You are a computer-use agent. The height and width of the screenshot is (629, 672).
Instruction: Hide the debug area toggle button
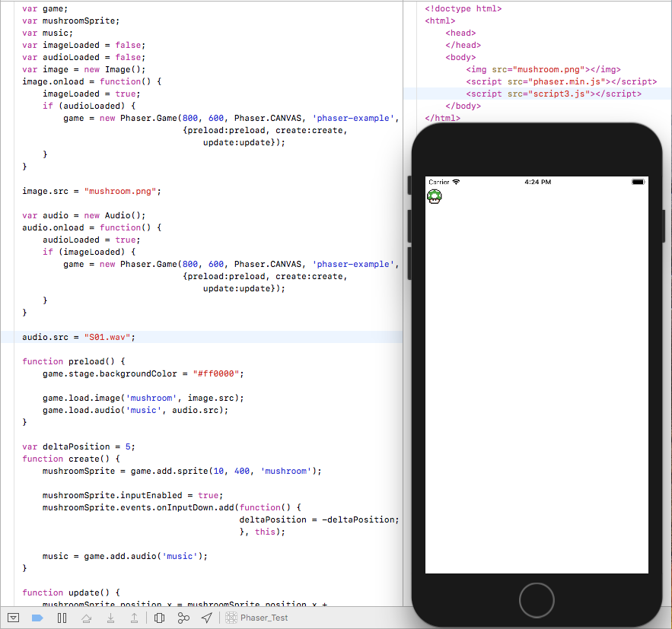point(13,618)
